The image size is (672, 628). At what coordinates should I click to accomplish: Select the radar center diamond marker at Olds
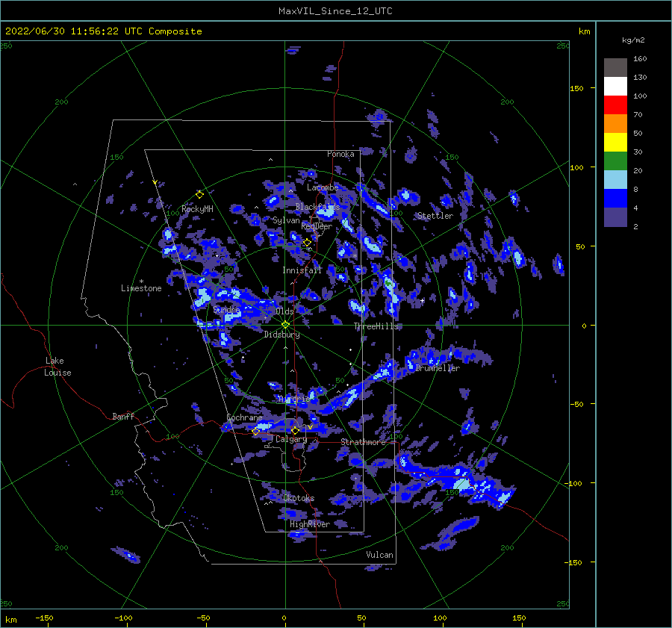[285, 325]
